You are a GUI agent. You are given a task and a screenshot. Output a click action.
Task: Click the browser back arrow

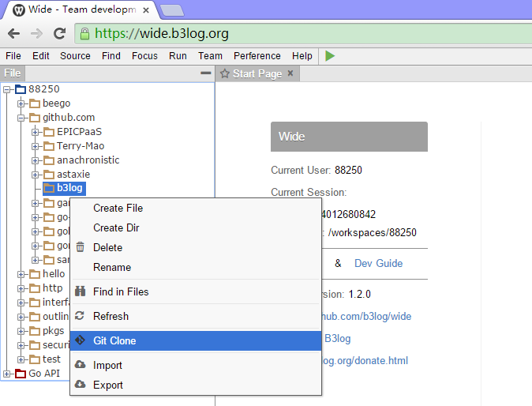[13, 33]
